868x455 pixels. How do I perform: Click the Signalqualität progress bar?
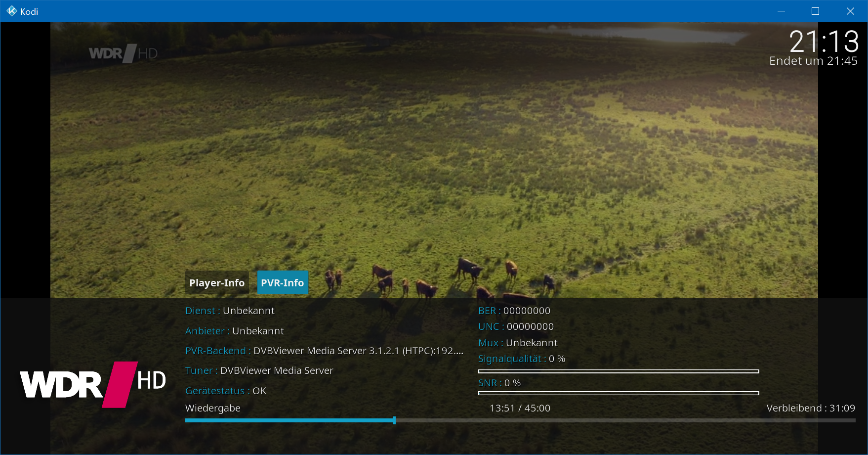tap(619, 371)
